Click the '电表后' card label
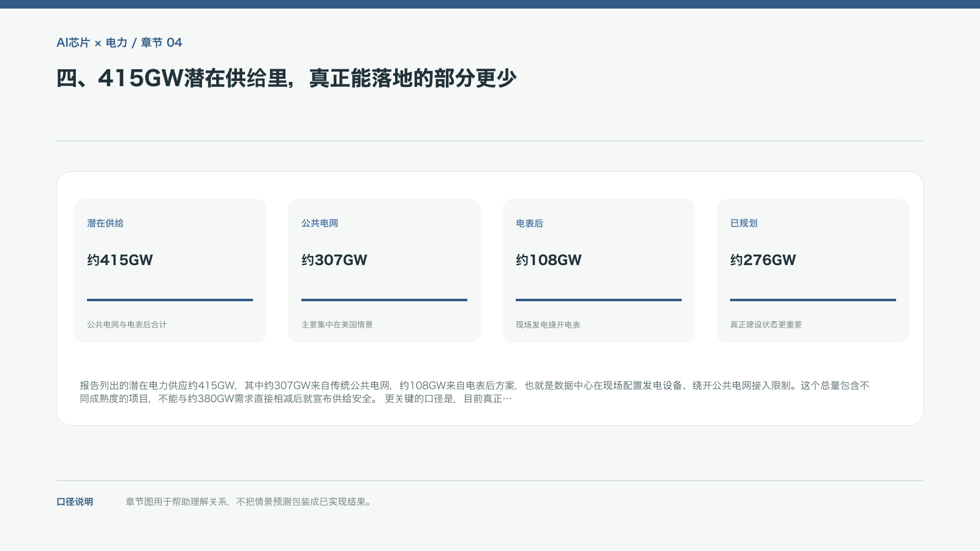This screenshot has width=980, height=551. (529, 223)
